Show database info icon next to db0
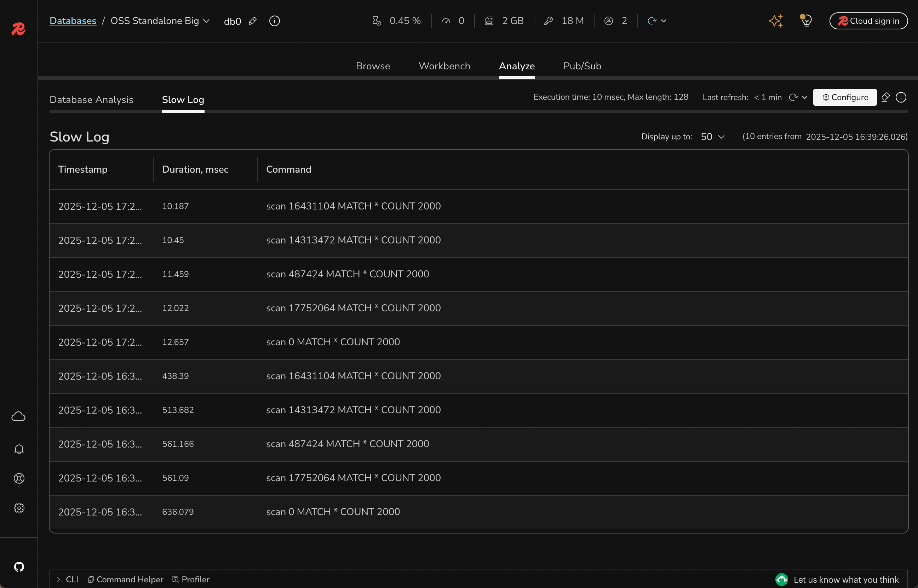Image resolution: width=918 pixels, height=588 pixels. pyautogui.click(x=275, y=21)
